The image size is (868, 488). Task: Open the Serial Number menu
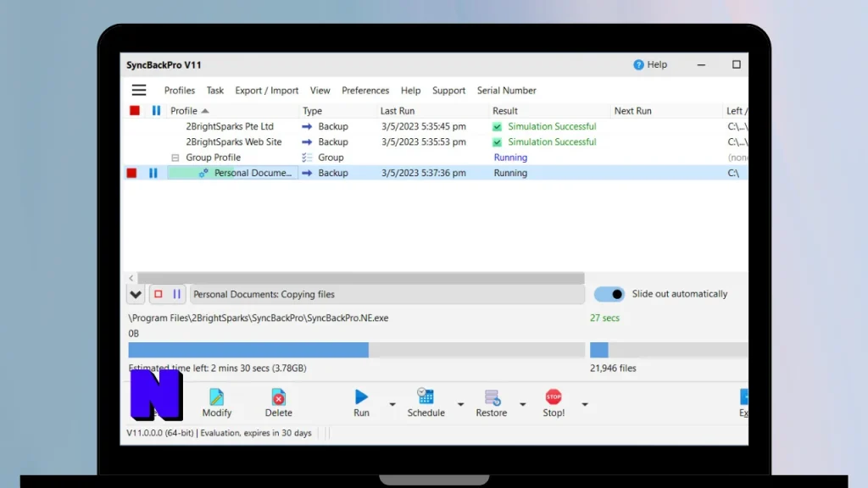pyautogui.click(x=507, y=90)
